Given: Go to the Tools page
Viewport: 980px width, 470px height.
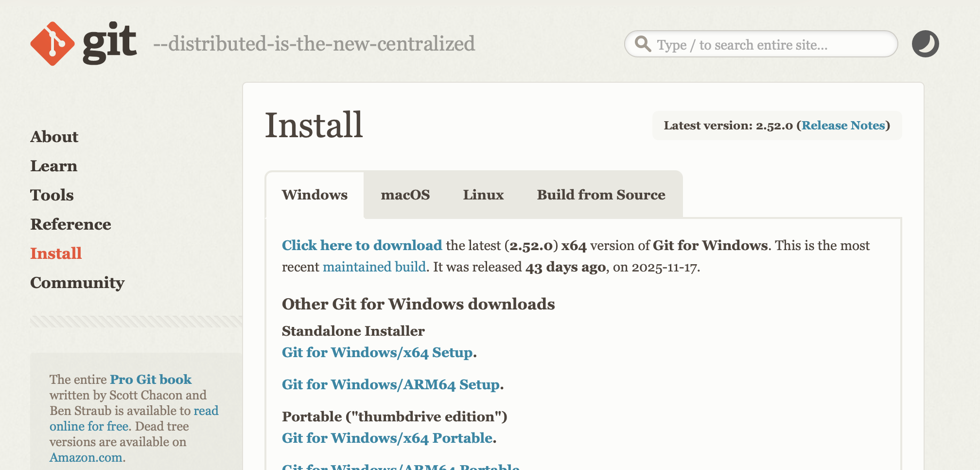Looking at the screenshot, I should point(52,195).
